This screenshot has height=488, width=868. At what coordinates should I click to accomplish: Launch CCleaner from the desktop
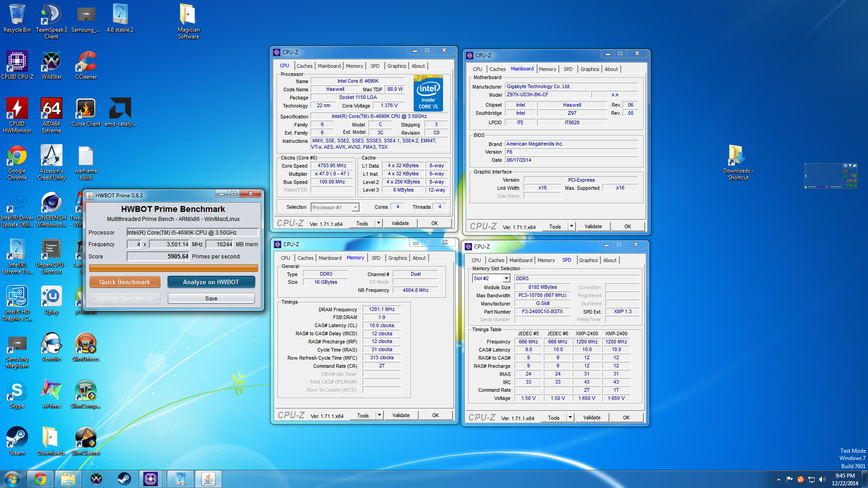click(x=86, y=66)
